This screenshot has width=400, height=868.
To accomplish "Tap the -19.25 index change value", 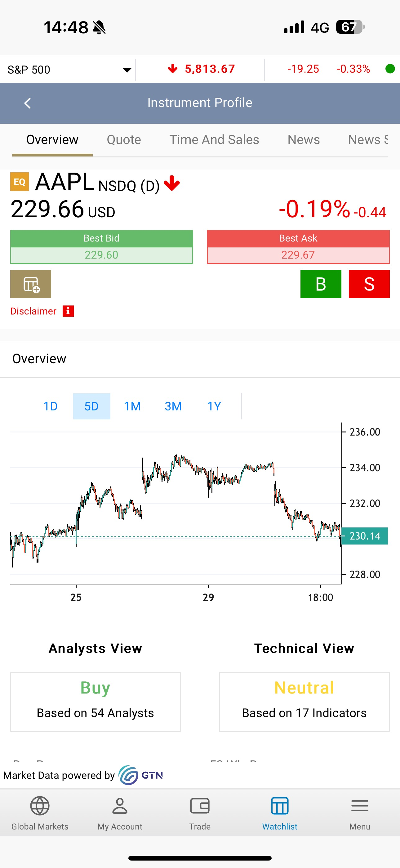I will [x=303, y=69].
